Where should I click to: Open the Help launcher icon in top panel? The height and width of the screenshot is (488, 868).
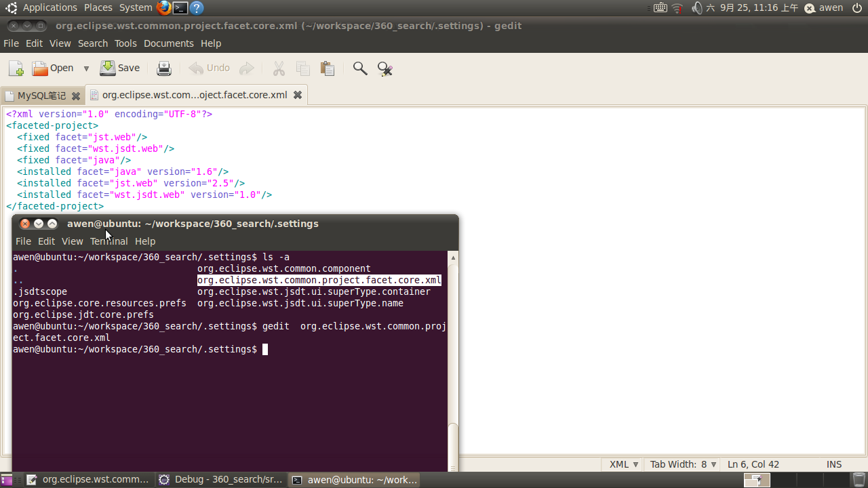(196, 8)
